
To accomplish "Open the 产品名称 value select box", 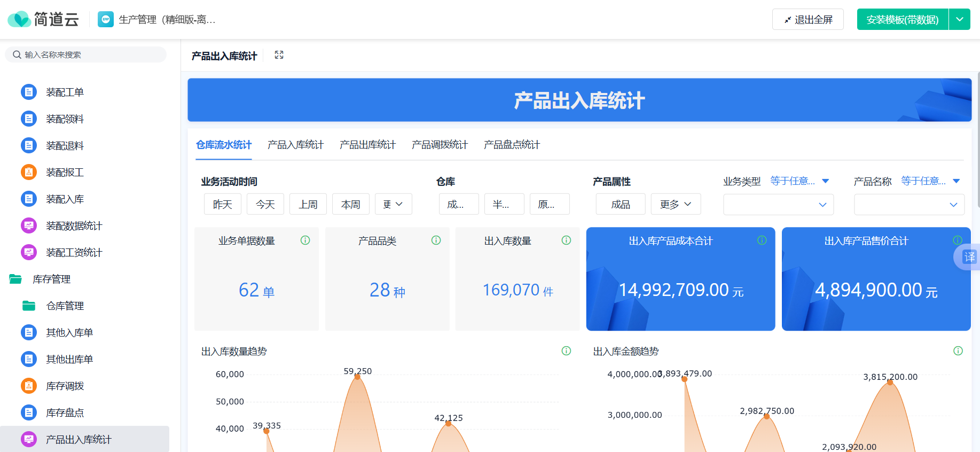I will tap(910, 205).
